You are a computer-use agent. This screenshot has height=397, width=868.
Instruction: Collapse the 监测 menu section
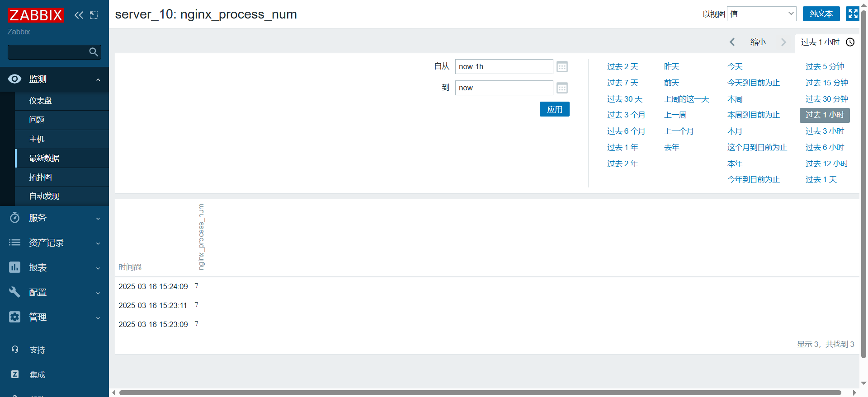coord(54,79)
